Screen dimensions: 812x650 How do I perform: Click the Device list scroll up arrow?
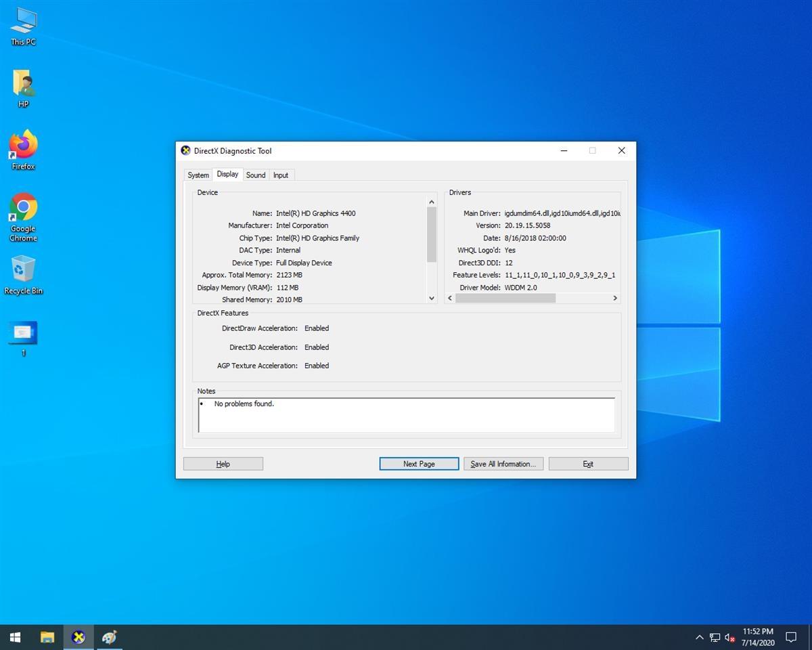(x=432, y=202)
